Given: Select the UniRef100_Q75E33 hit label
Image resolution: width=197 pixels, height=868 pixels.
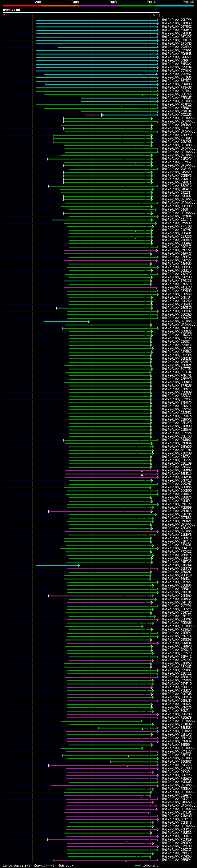Looking at the screenshot, I should tap(177, 846).
